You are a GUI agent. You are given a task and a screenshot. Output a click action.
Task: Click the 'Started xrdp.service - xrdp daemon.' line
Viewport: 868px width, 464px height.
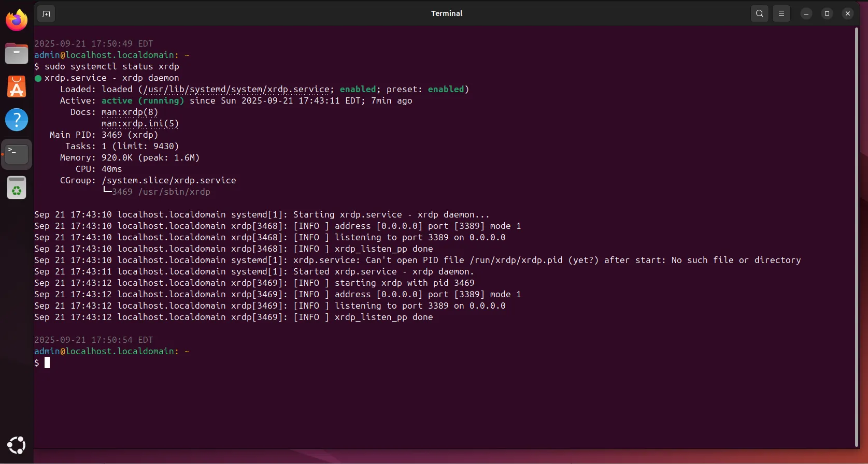254,271
